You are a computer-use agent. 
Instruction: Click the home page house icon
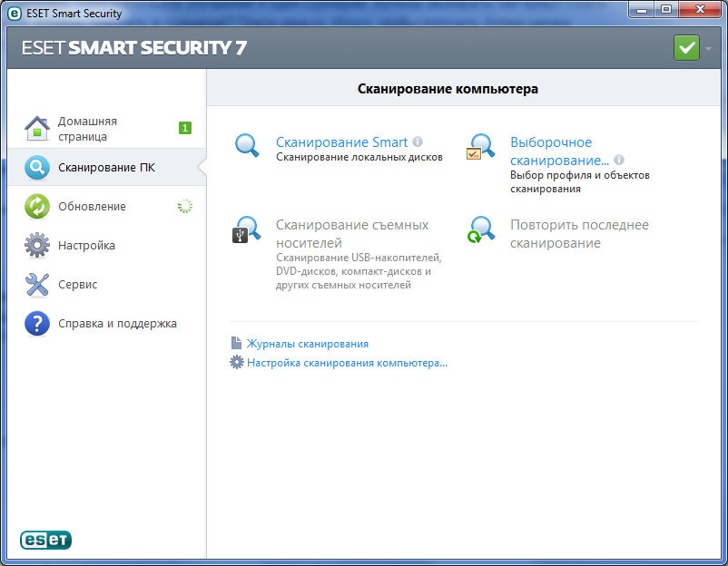click(36, 129)
